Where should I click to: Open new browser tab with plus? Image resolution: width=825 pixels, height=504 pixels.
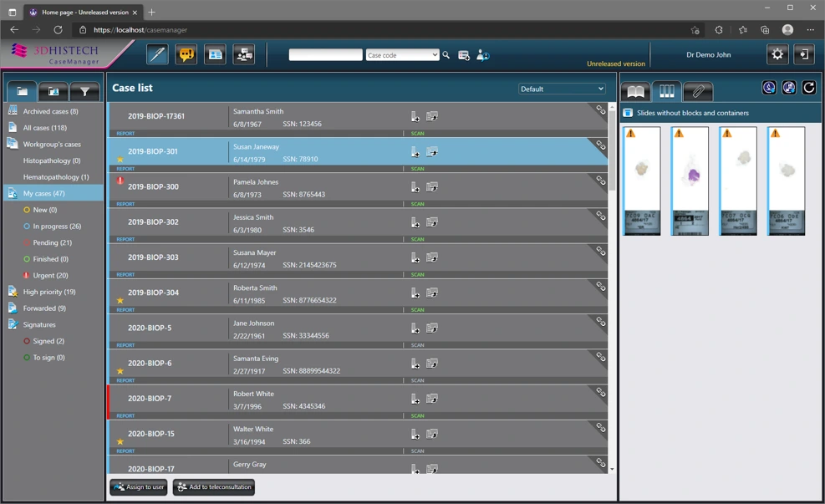click(151, 12)
